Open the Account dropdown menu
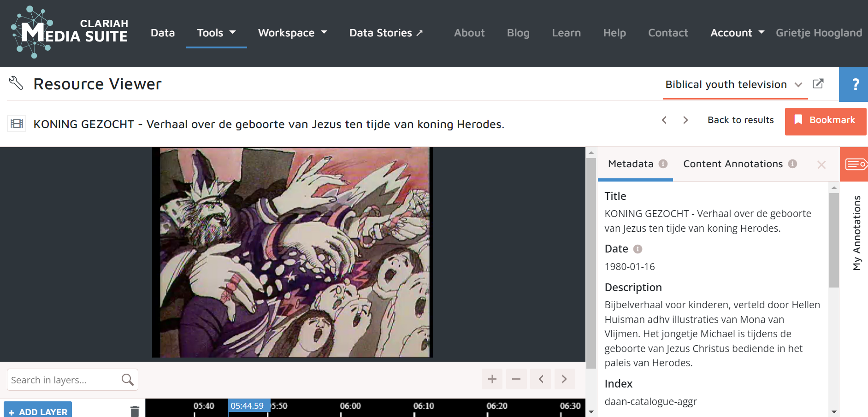This screenshot has height=417, width=868. (x=737, y=33)
